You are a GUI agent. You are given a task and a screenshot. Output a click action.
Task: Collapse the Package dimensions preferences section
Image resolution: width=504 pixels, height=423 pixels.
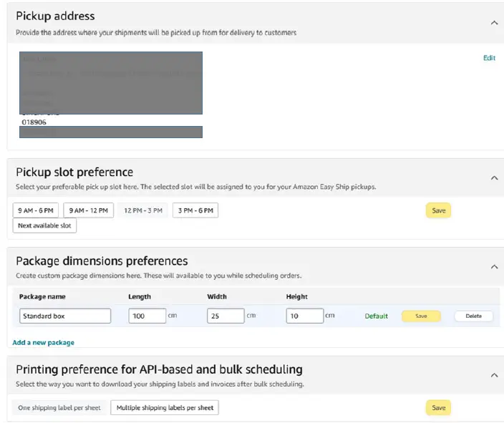(x=494, y=266)
